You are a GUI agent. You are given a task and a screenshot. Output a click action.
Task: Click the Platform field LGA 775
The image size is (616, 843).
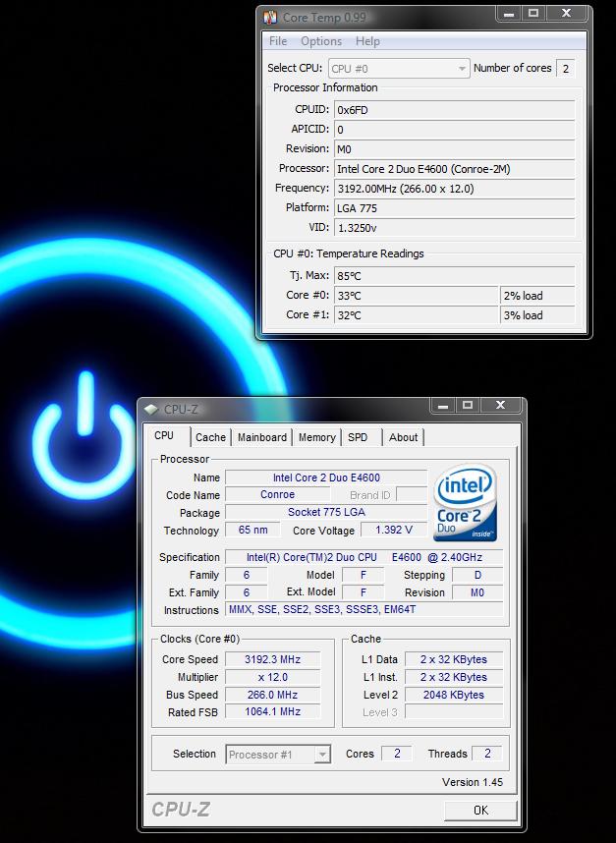tap(454, 208)
